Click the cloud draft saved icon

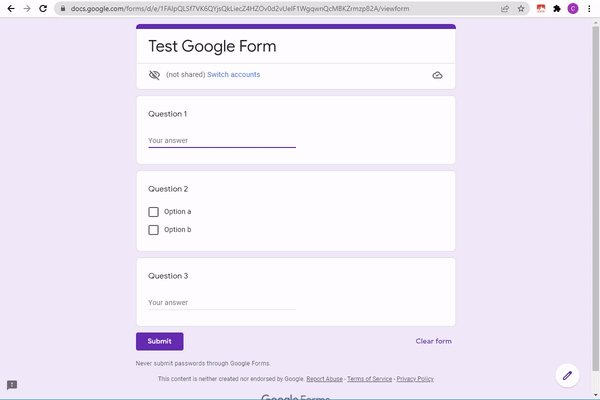point(437,75)
